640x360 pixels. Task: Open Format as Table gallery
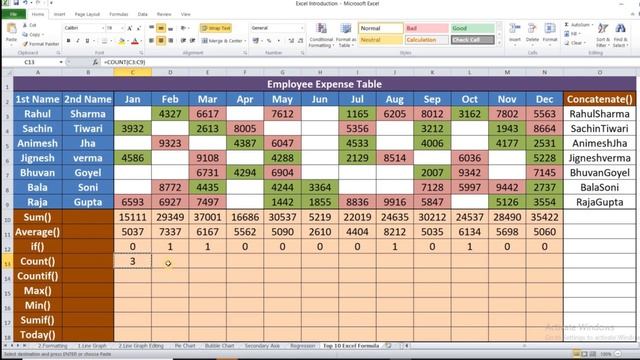pos(346,35)
